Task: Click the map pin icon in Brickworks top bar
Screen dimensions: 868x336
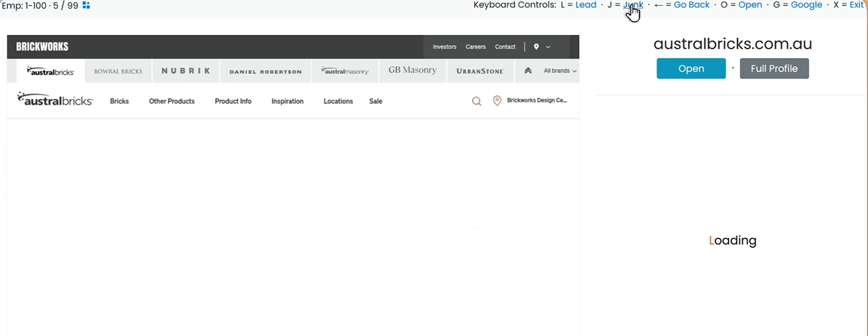Action: (x=536, y=47)
